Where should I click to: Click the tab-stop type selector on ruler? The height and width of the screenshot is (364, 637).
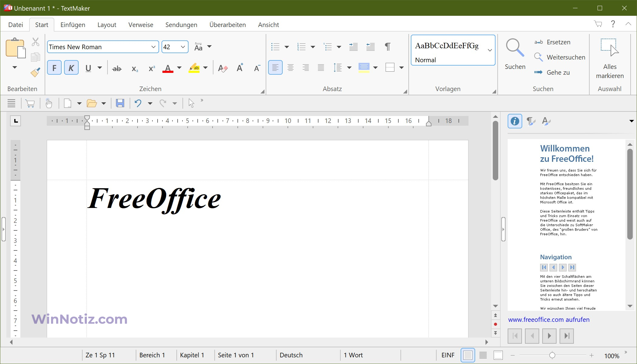[x=15, y=121]
